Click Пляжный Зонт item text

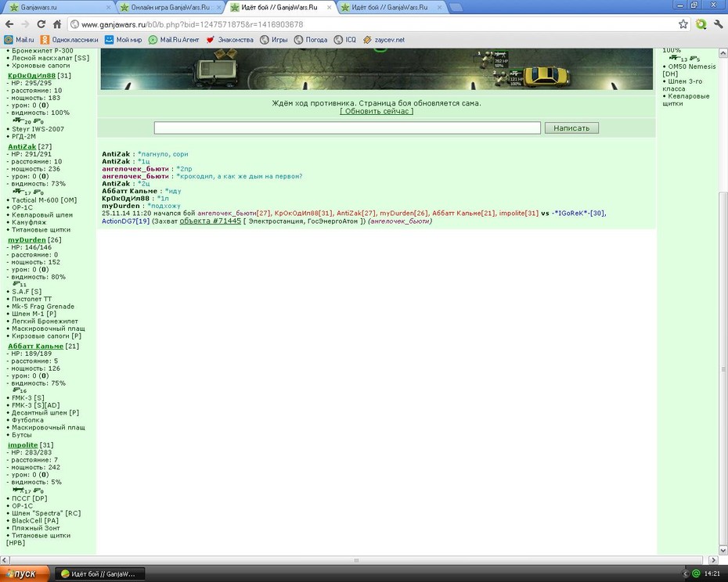pos(36,528)
